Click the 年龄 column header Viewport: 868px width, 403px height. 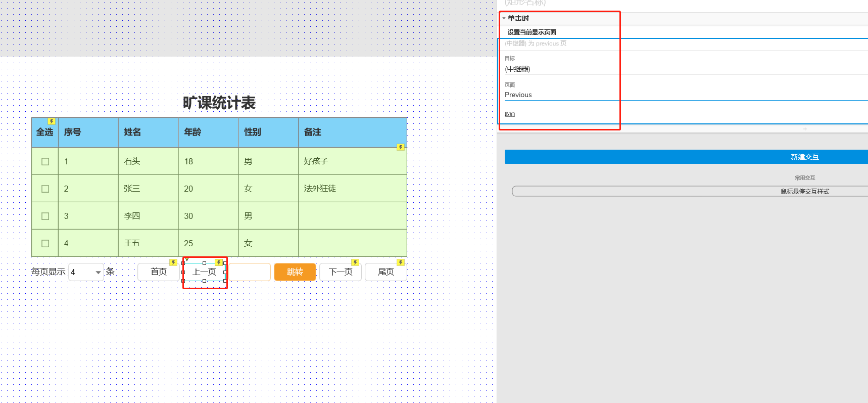click(209, 132)
